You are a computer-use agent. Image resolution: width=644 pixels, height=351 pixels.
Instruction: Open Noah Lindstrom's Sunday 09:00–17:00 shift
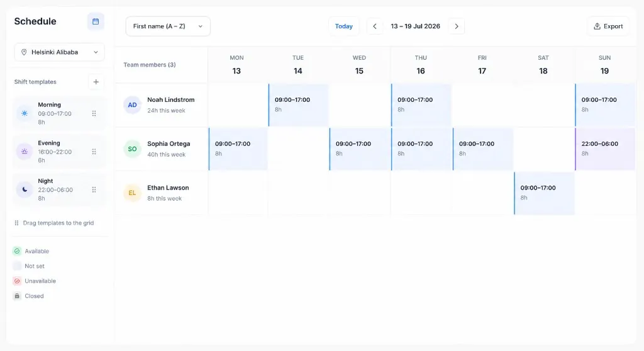click(605, 105)
